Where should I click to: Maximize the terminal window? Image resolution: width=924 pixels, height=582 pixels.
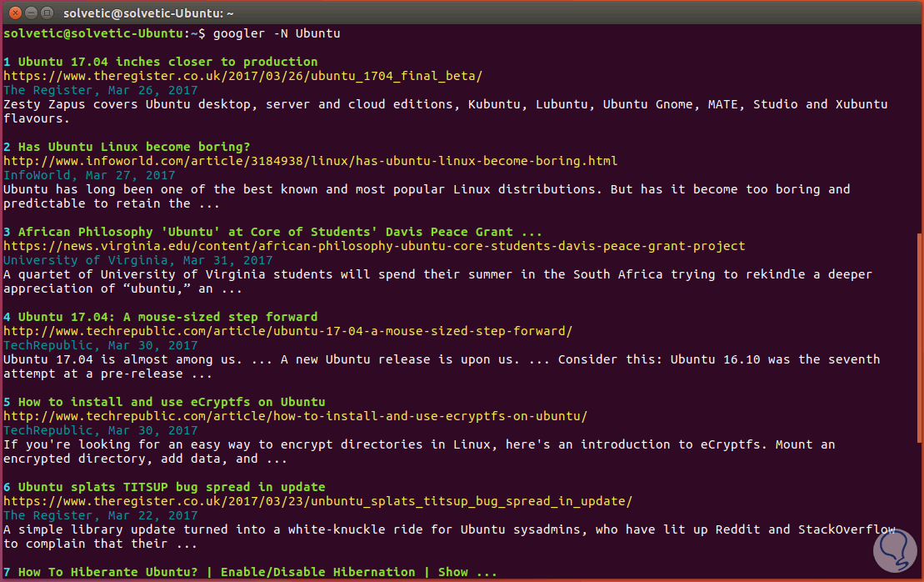(x=47, y=13)
